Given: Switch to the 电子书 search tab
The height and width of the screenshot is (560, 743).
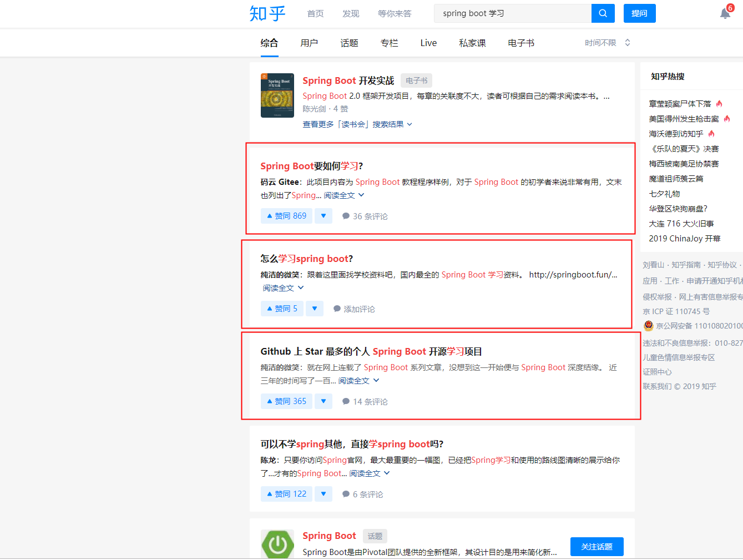Looking at the screenshot, I should pyautogui.click(x=521, y=43).
